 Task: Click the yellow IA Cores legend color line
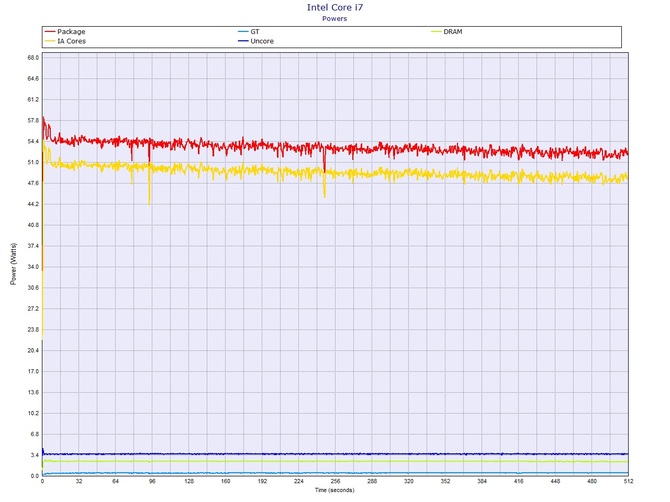50,41
